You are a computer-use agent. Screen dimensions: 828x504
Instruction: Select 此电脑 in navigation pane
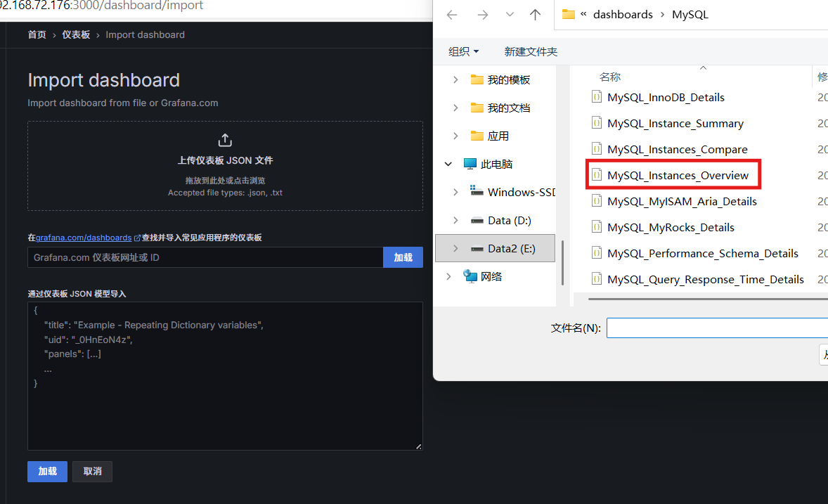[488, 164]
